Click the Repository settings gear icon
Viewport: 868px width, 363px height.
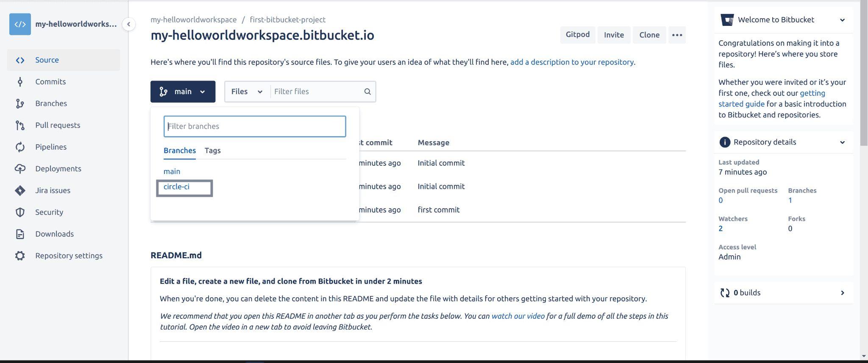(x=20, y=256)
